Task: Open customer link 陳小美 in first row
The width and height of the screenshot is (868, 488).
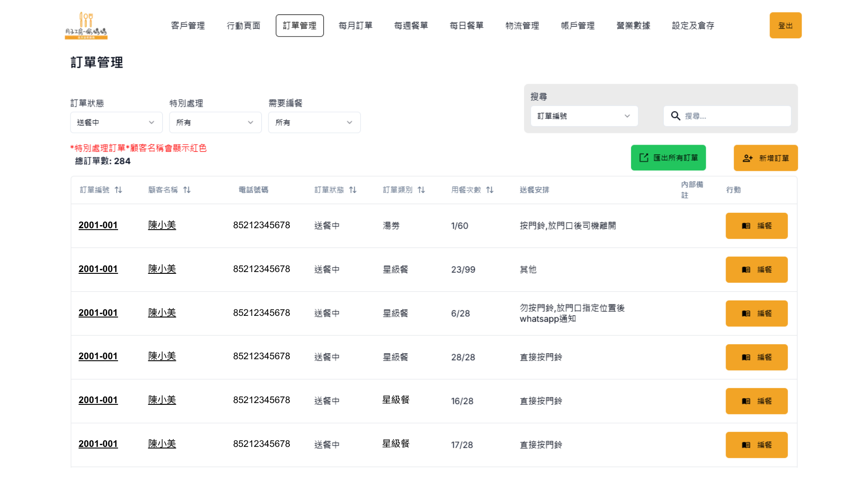Action: (162, 225)
